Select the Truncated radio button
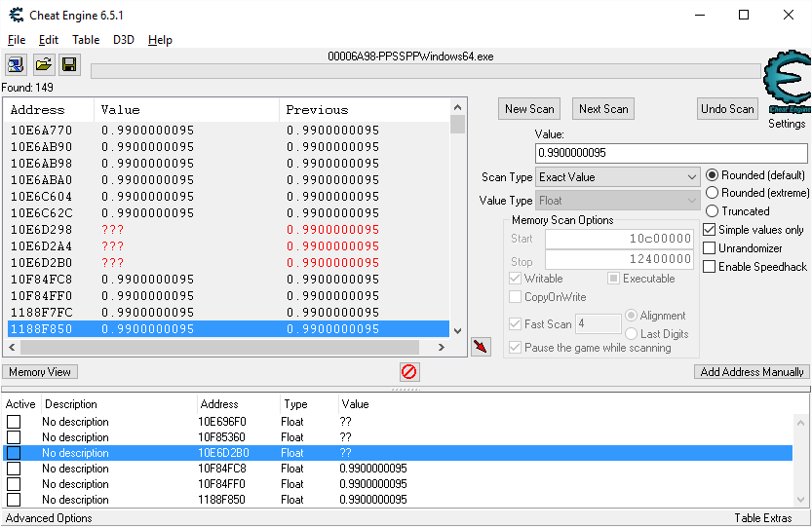The height and width of the screenshot is (527, 812). [713, 211]
